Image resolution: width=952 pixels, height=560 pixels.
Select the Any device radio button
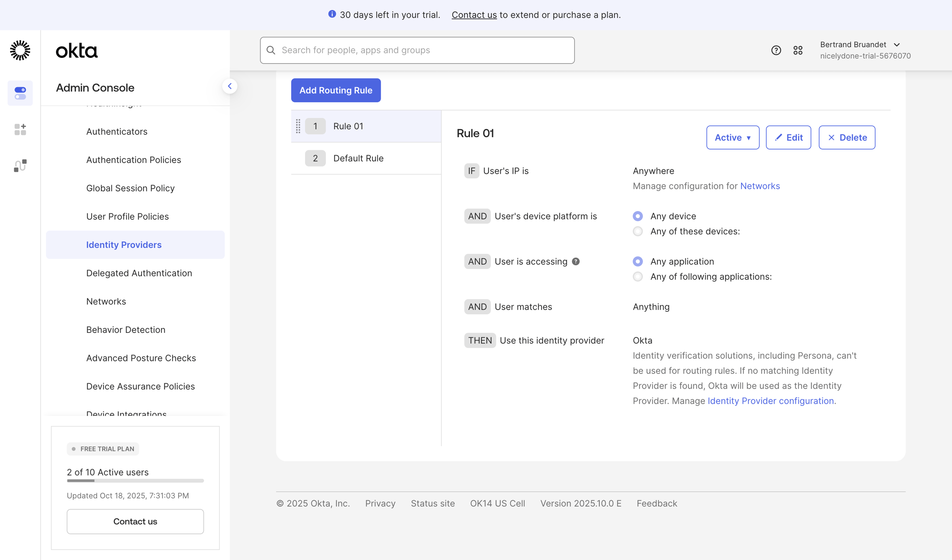point(638,216)
